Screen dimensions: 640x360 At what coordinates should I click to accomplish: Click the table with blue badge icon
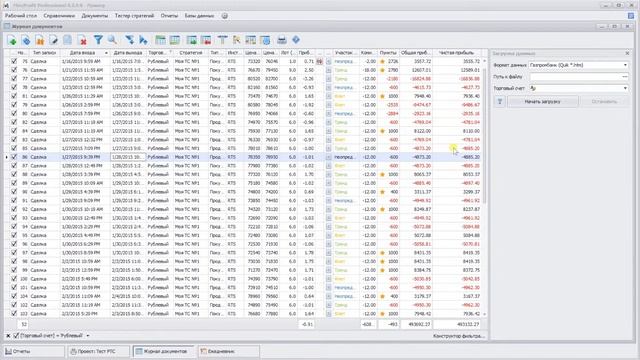coord(265,40)
